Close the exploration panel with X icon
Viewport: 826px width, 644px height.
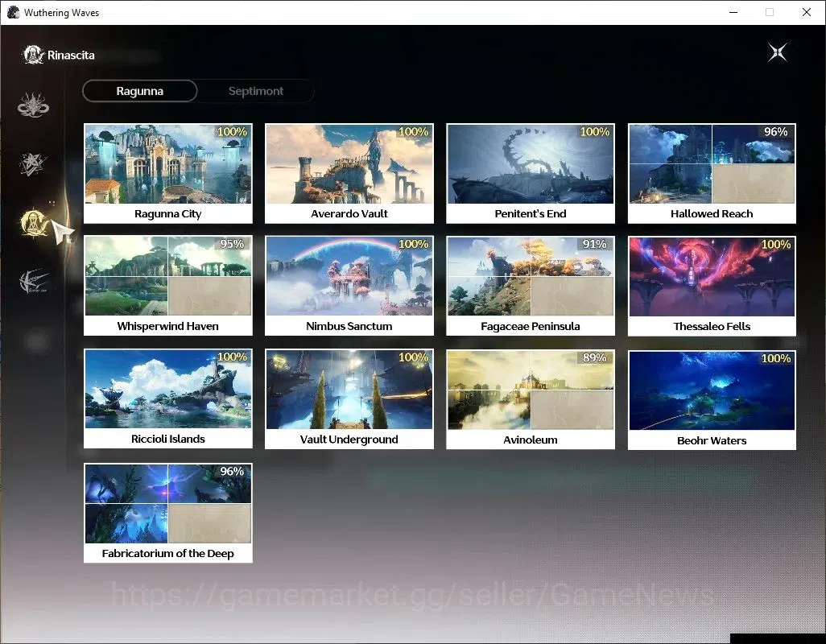coord(777,52)
